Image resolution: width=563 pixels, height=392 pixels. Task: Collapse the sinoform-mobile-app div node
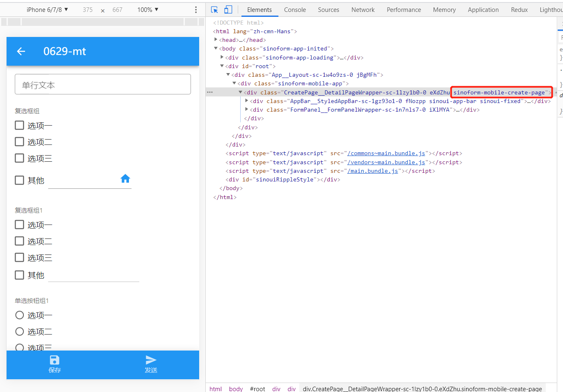click(234, 83)
